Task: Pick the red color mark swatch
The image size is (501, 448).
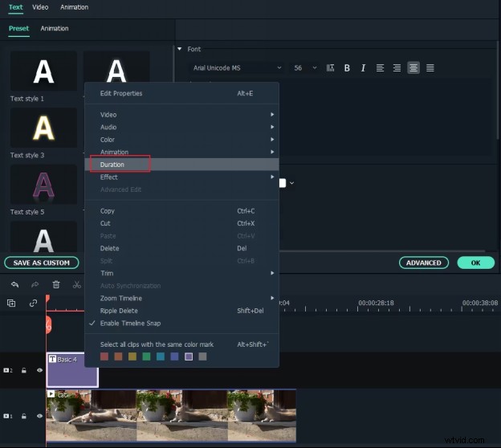Action: point(104,356)
